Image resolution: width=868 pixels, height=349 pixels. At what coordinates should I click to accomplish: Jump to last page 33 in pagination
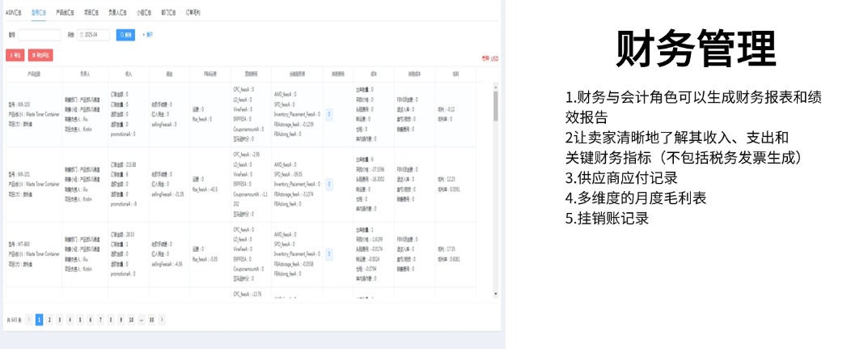(151, 320)
